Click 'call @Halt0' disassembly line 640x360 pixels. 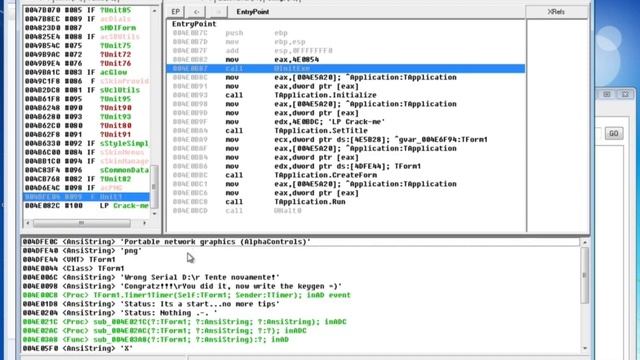coord(346,211)
